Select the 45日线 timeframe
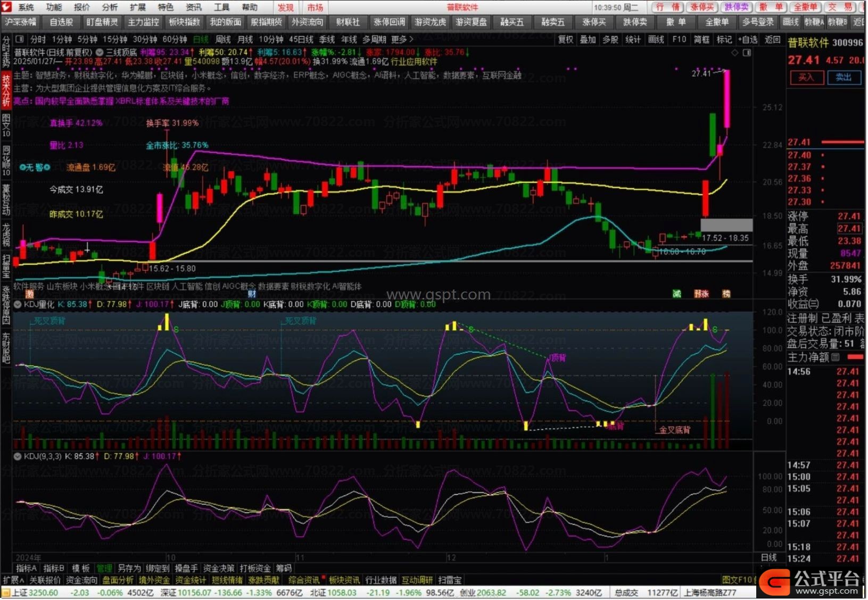 (x=301, y=39)
